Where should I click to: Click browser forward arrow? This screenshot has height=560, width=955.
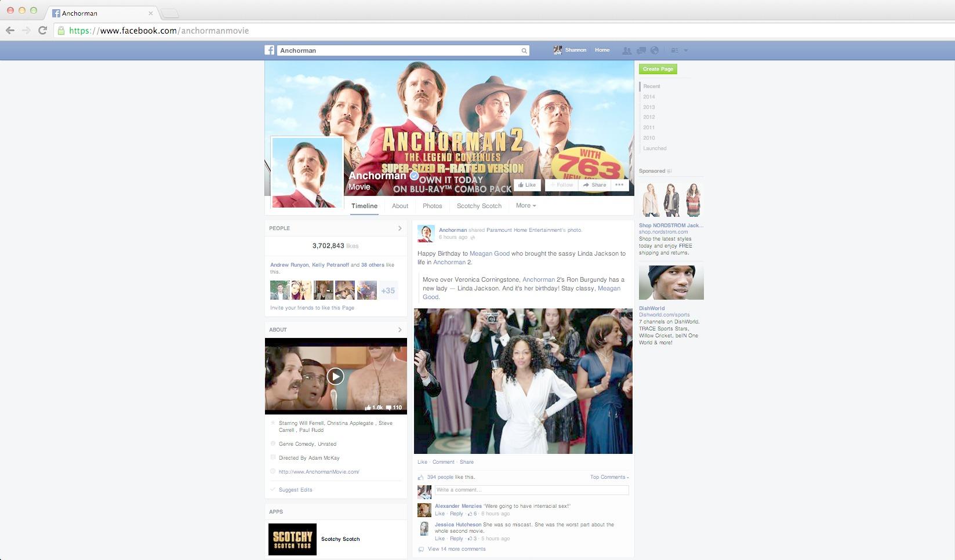(26, 30)
